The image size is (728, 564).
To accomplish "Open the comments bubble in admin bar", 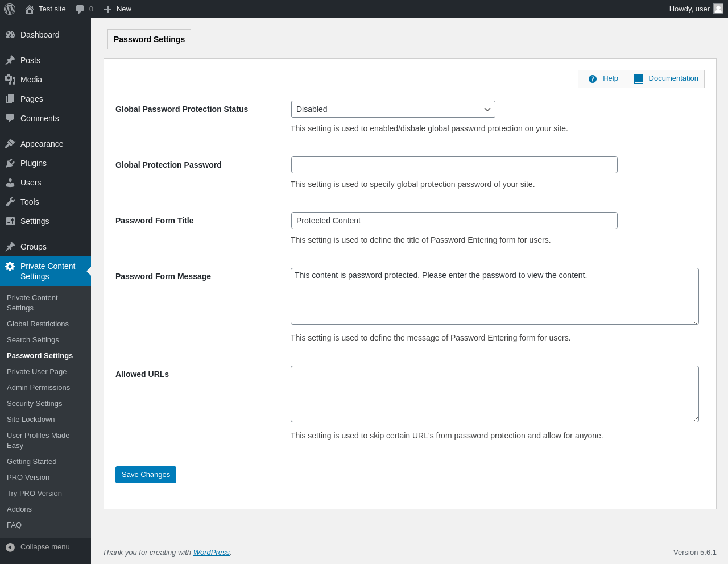I will click(80, 9).
